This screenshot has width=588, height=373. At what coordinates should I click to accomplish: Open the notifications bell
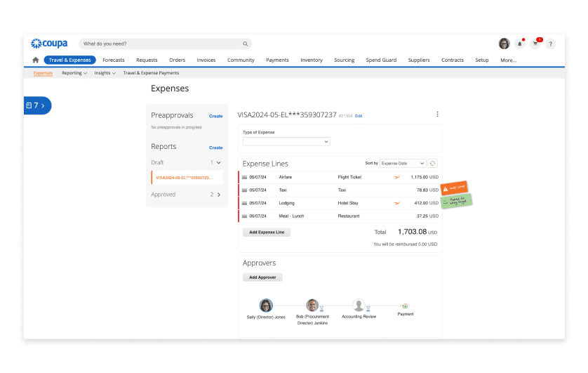point(520,44)
